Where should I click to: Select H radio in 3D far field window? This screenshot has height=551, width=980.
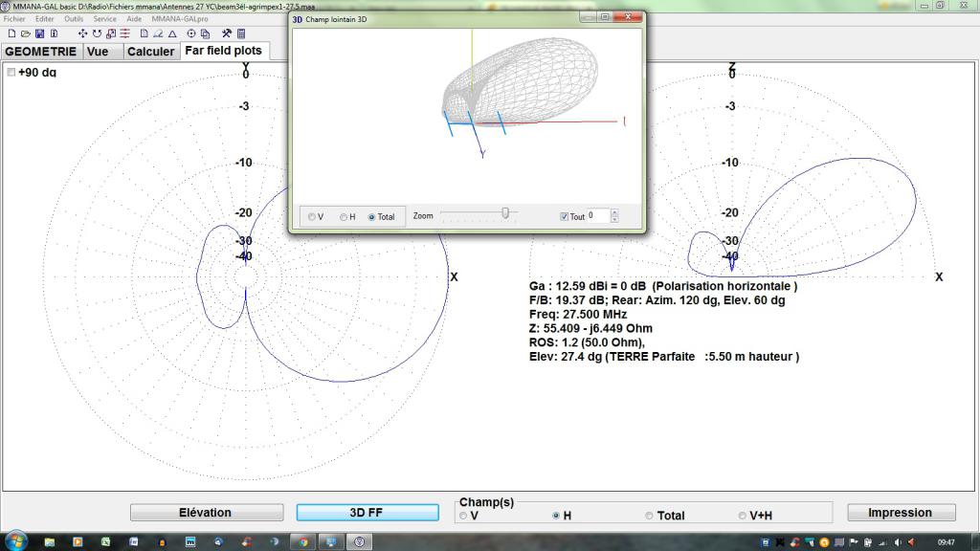coord(344,217)
